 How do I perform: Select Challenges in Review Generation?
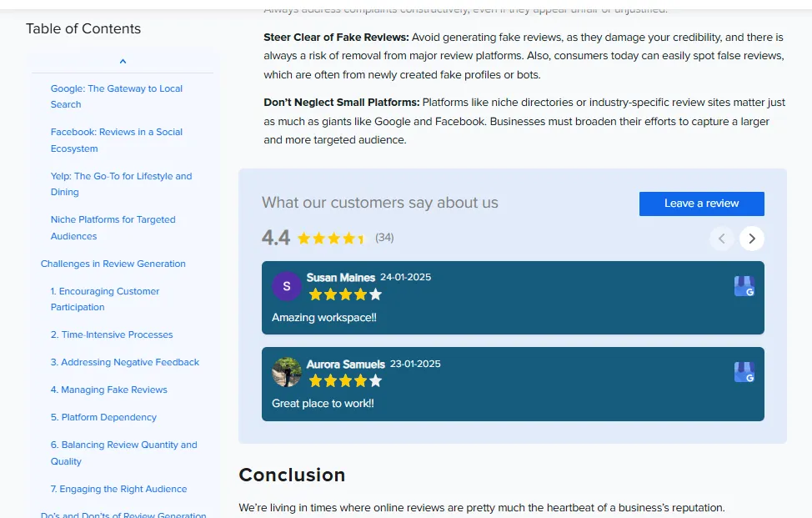click(x=113, y=263)
